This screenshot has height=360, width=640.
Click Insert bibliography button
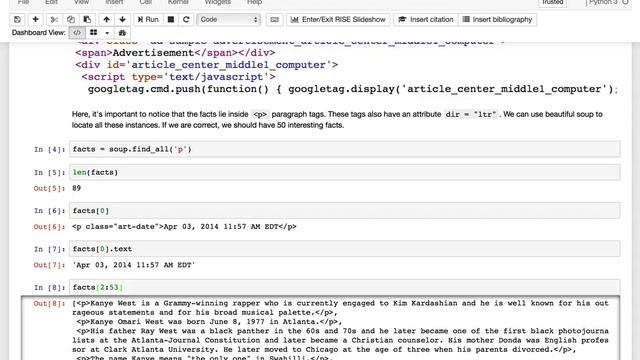498,20
